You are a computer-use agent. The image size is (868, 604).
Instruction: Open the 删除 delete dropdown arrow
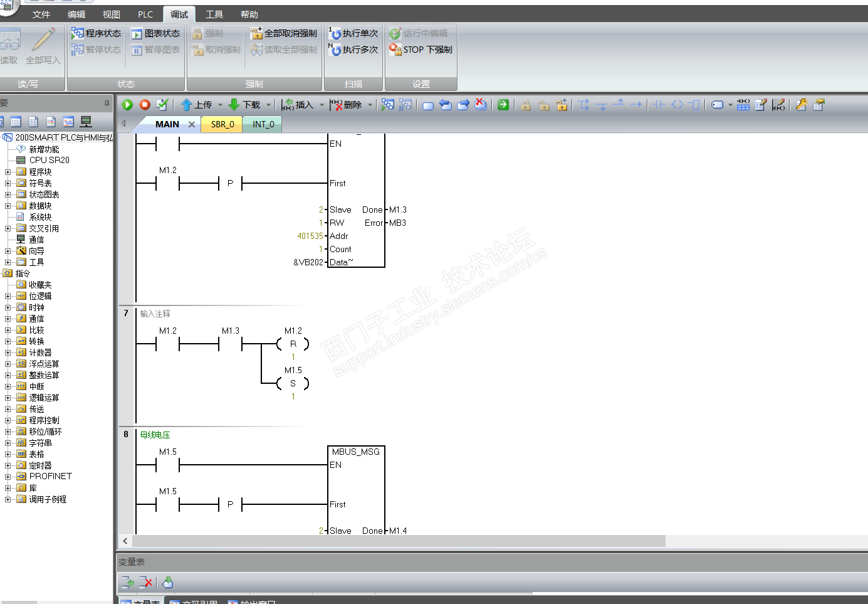[x=370, y=105]
